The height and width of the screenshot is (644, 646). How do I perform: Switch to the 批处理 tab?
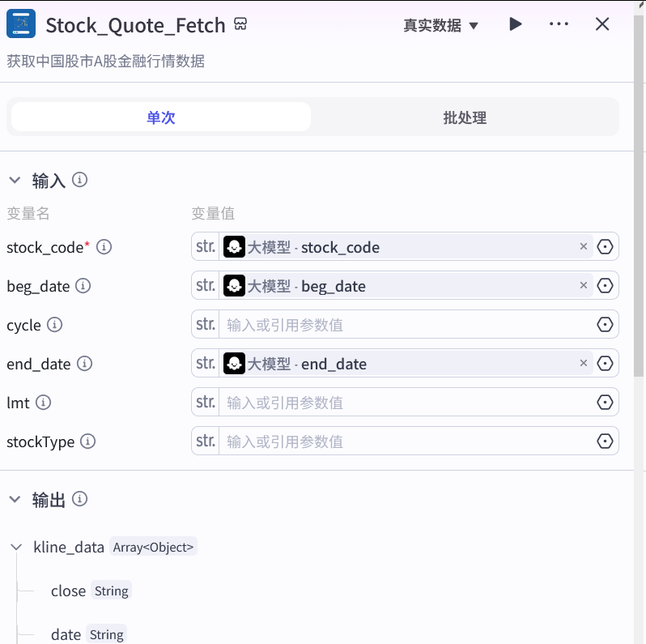point(465,117)
